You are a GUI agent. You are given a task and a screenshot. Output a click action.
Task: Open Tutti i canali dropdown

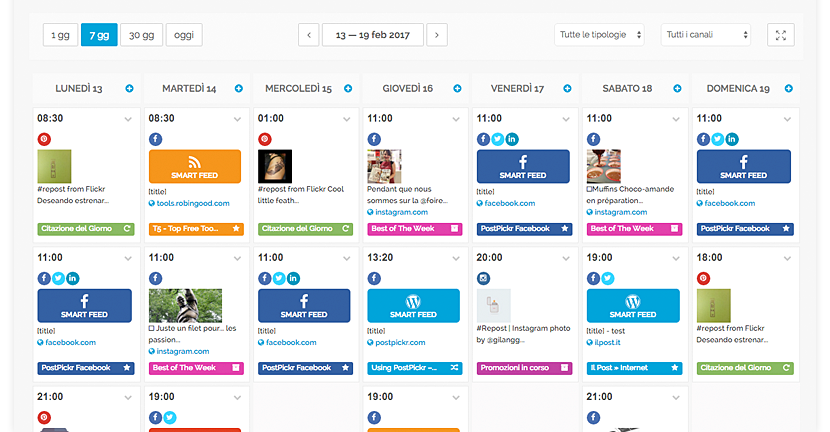(x=706, y=35)
